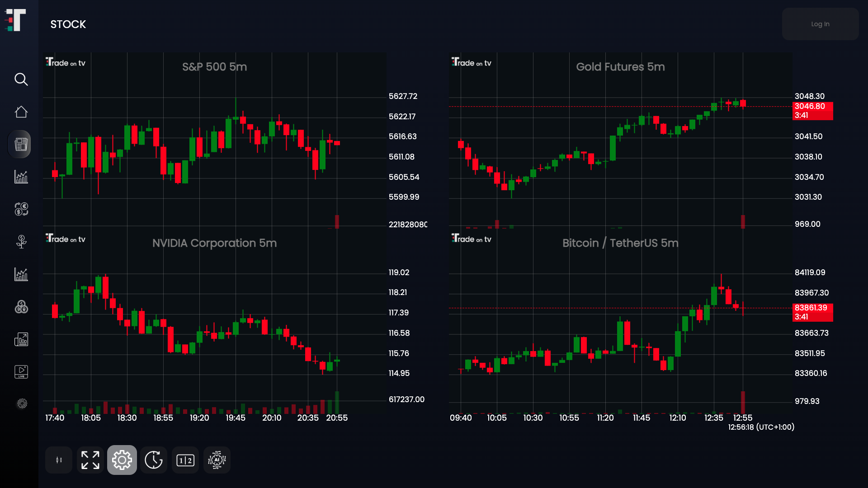
Task: Click the 09:40 time axis label
Action: pos(461,418)
